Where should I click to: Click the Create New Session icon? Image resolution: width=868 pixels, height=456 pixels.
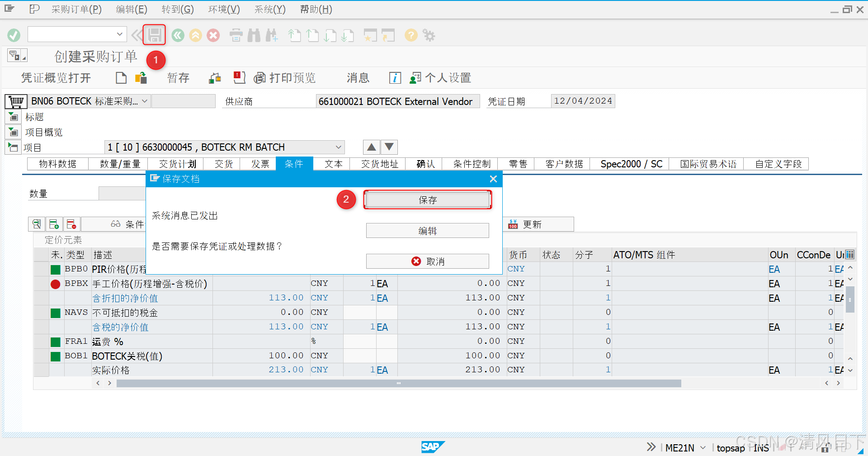click(370, 35)
